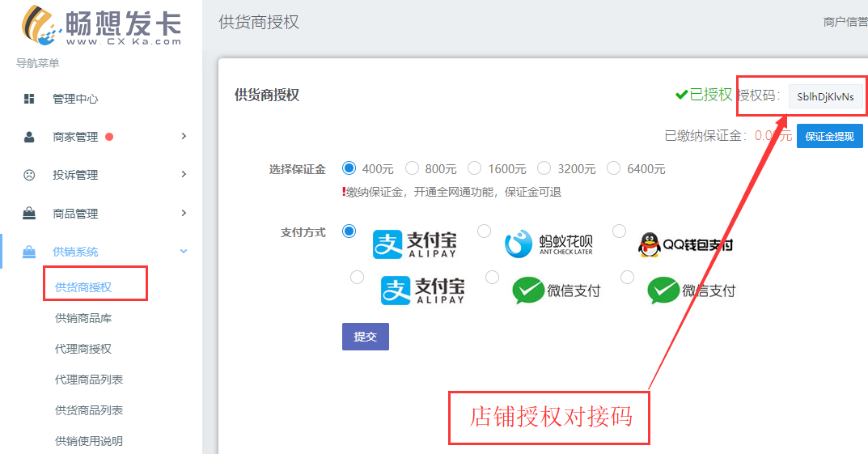Click the second-row 支付宝 ALIPAY logo
This screenshot has height=454, width=868.
point(423,290)
